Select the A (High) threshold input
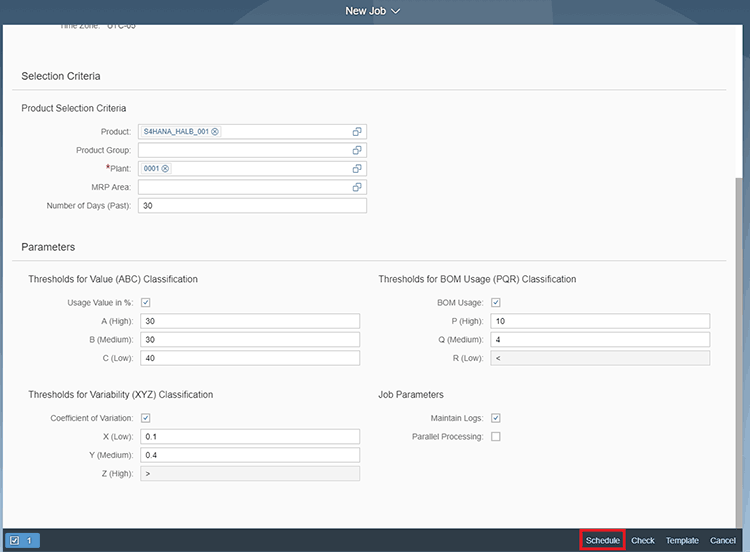Viewport: 750px width, 552px height. pyautogui.click(x=249, y=321)
